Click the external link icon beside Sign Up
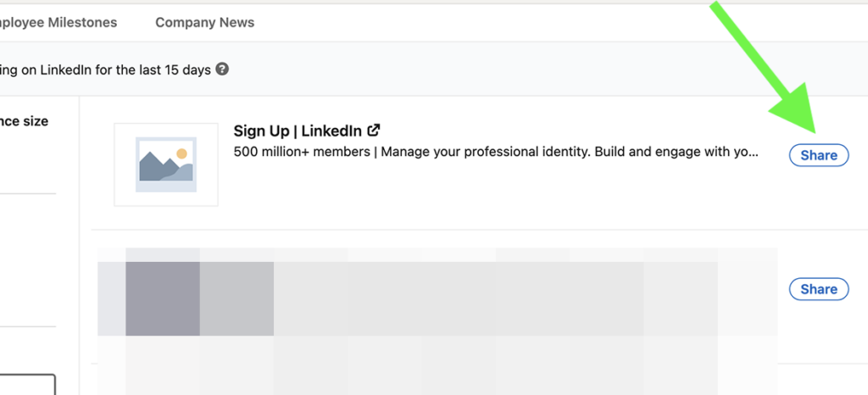The image size is (868, 395). [x=374, y=131]
